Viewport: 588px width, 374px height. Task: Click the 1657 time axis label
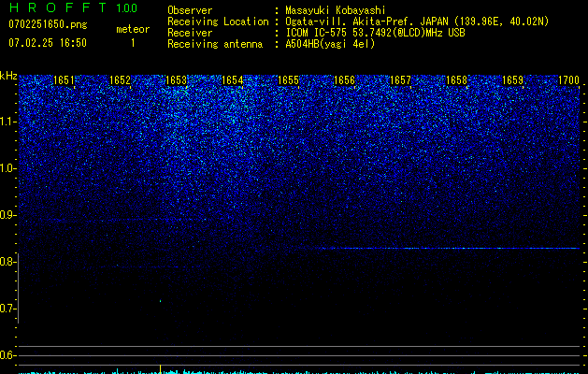(400, 80)
